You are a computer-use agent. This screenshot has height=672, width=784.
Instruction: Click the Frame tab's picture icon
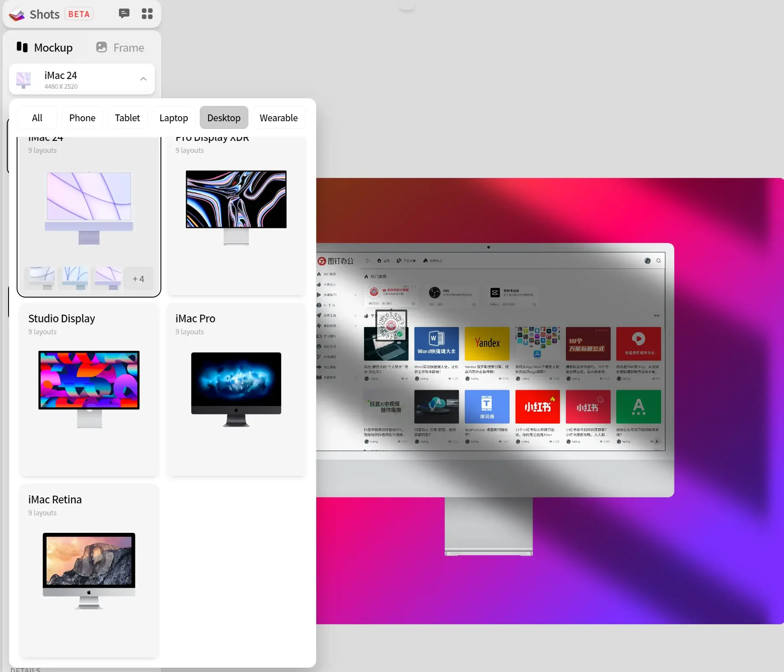[x=102, y=47]
